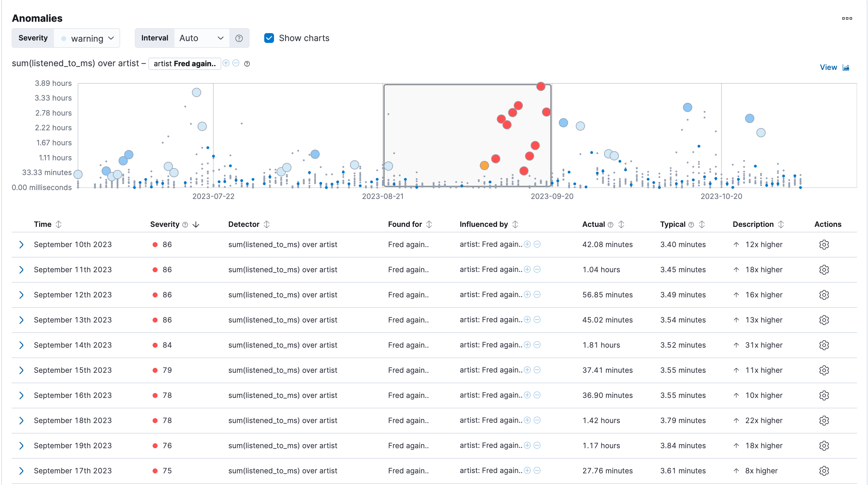The image size is (868, 485).
Task: Open the panel options three-dots menu
Action: (x=847, y=18)
